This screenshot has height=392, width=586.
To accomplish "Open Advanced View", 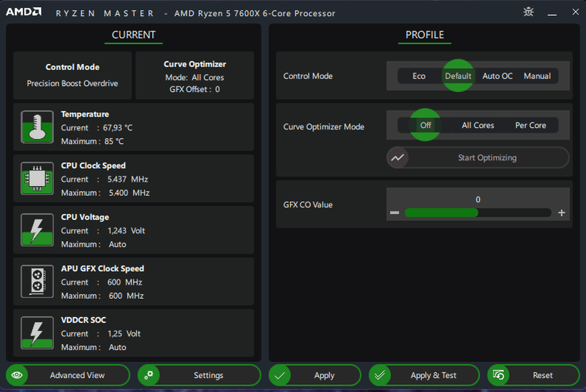I will 68,375.
